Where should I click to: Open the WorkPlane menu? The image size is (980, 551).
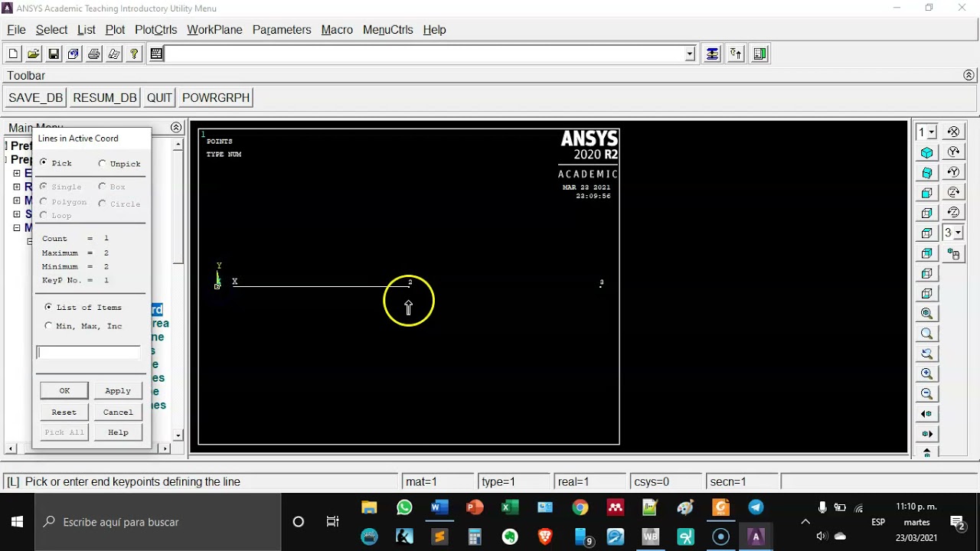coord(214,30)
